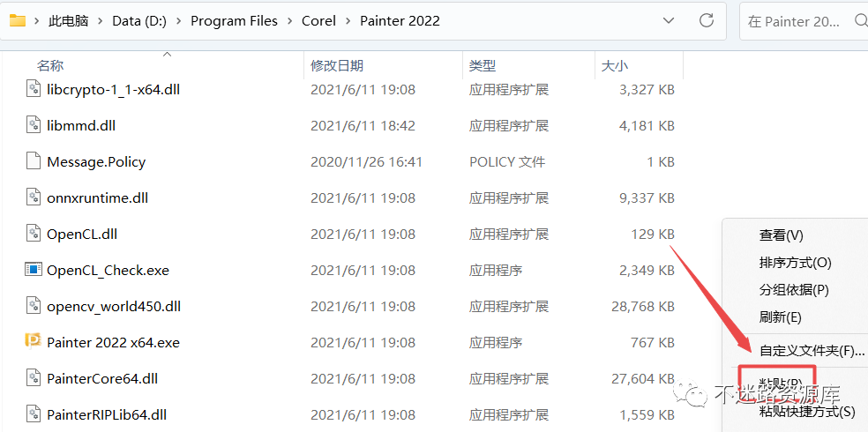This screenshot has height=432, width=868.
Task: Sort by the 名称 column header
Action: (50, 66)
